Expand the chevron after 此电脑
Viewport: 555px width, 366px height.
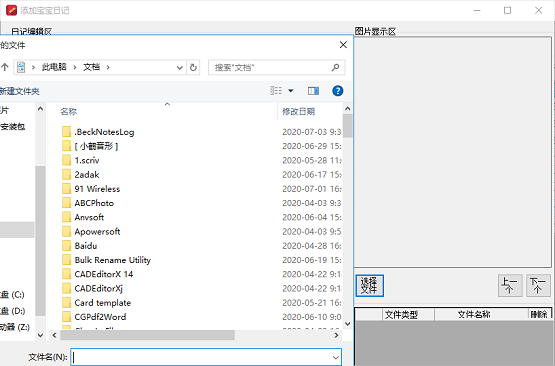tap(75, 67)
